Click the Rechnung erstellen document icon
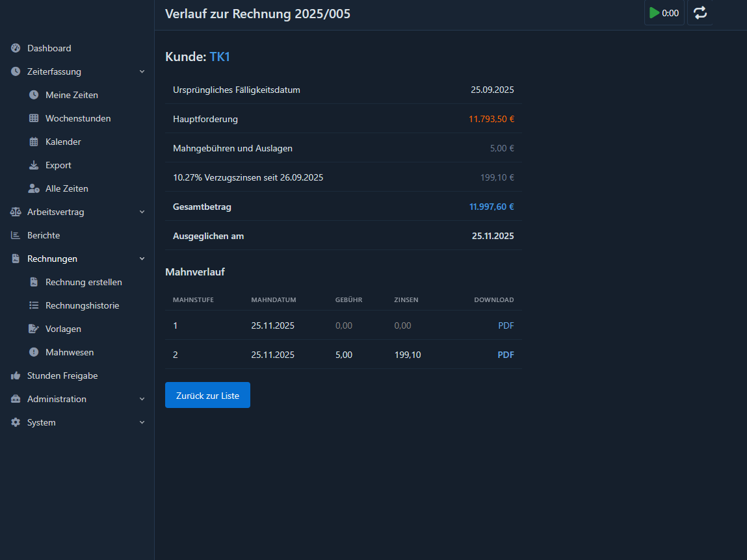The image size is (747, 560). [x=34, y=282]
